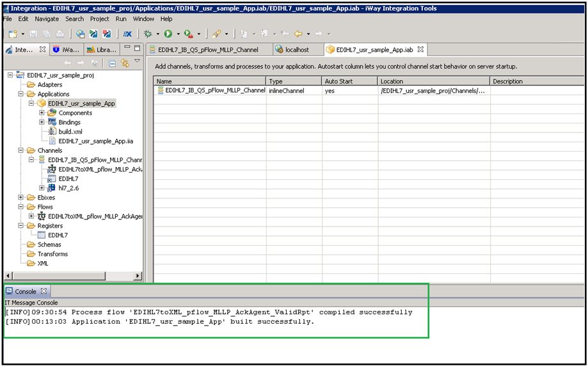Select EDIHL7 register under Registers
Screen dimensions: 588x366
point(58,235)
